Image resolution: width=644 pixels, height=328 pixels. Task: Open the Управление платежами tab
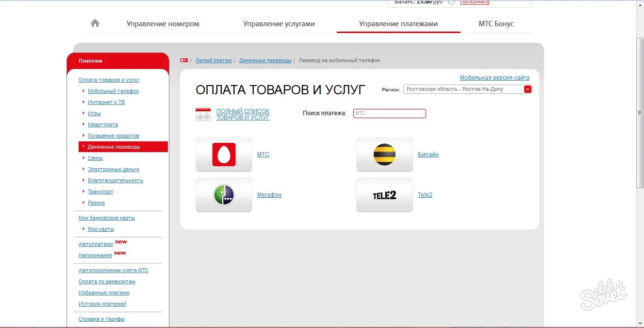click(x=398, y=24)
